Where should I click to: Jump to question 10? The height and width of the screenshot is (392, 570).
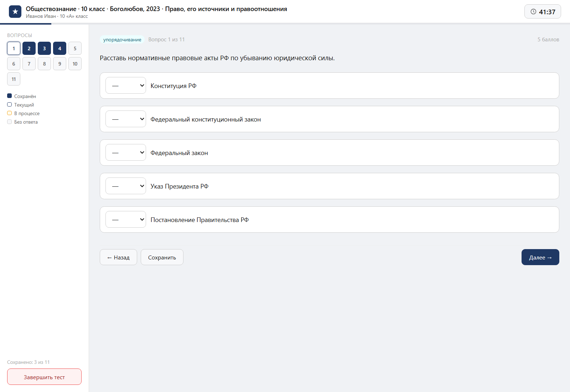pyautogui.click(x=75, y=64)
